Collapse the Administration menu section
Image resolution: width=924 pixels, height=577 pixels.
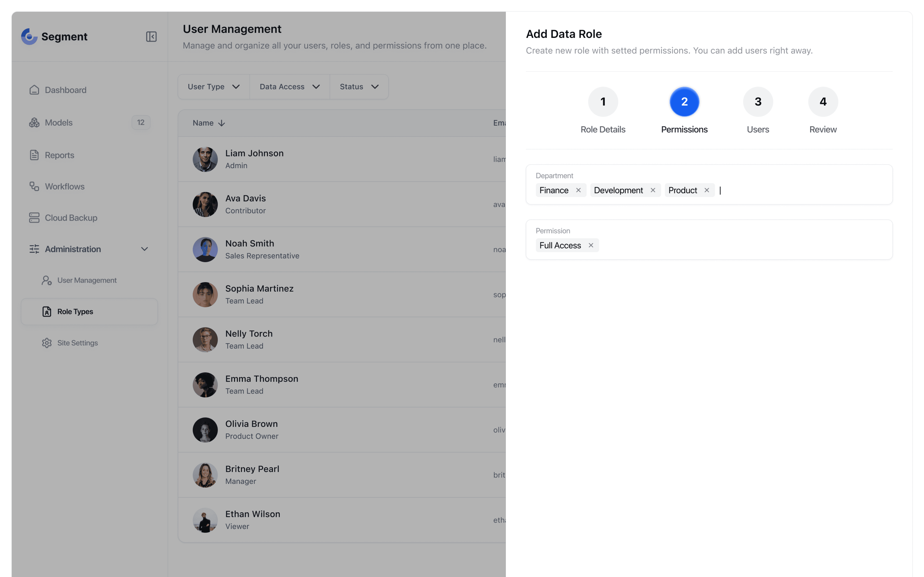click(x=144, y=249)
